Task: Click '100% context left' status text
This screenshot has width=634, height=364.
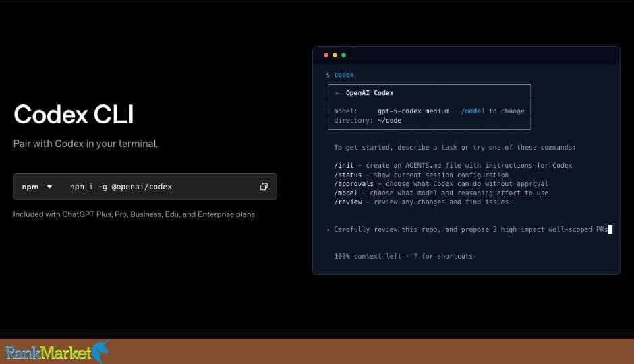Action: click(368, 257)
